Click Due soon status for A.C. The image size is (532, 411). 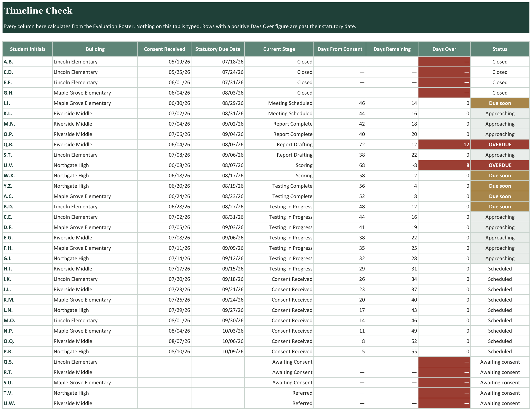pyautogui.click(x=500, y=196)
